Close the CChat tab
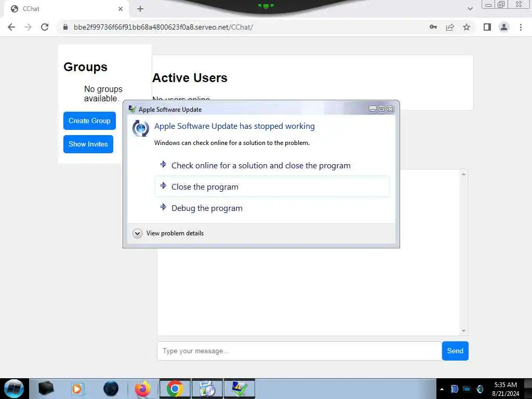This screenshot has height=399, width=532. pos(121,9)
